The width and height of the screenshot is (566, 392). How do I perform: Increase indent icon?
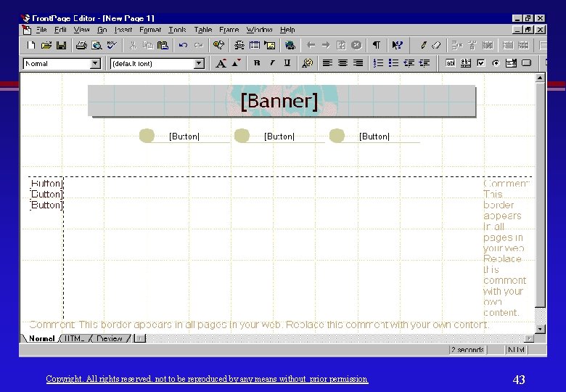click(424, 63)
